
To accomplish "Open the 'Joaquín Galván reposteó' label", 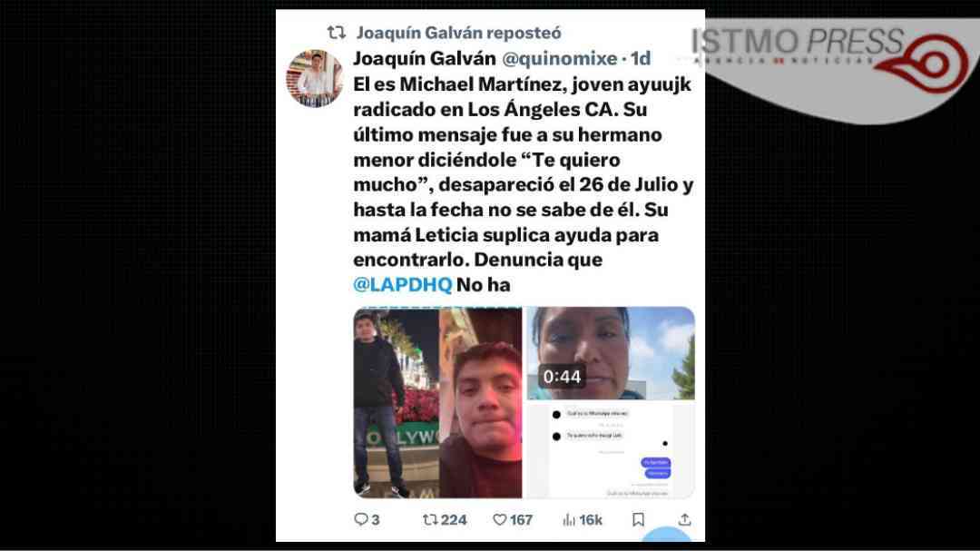I will pos(459,33).
